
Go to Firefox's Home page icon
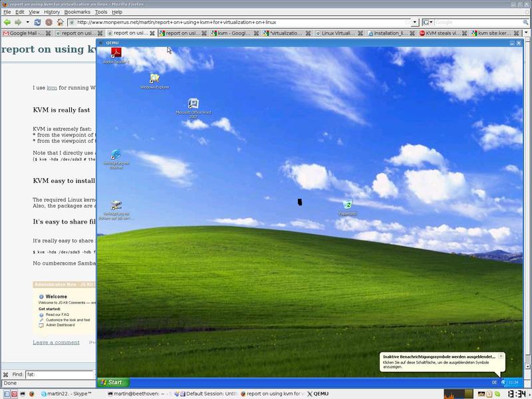[60, 23]
